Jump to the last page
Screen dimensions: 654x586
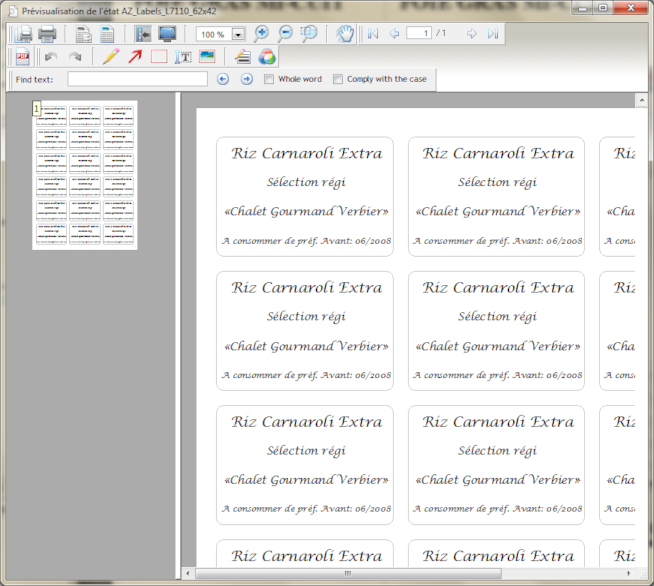(493, 33)
